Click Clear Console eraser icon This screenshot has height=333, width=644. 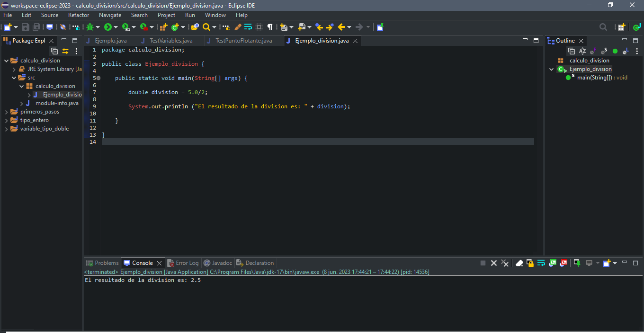click(519, 263)
